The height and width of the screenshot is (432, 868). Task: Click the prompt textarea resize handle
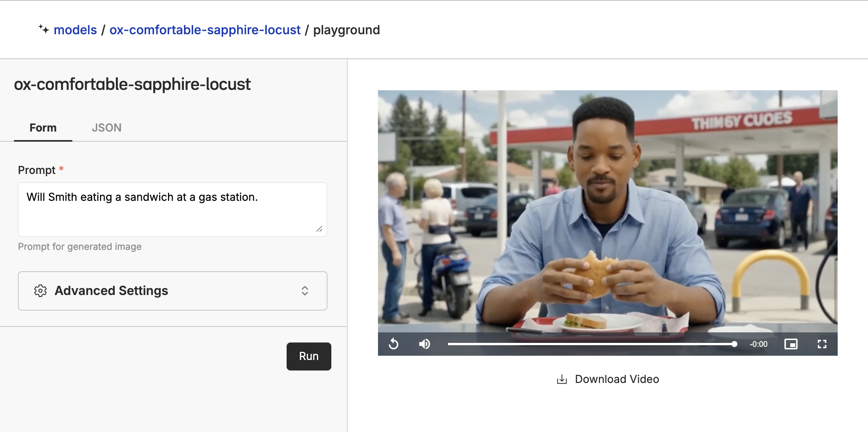[x=319, y=229]
